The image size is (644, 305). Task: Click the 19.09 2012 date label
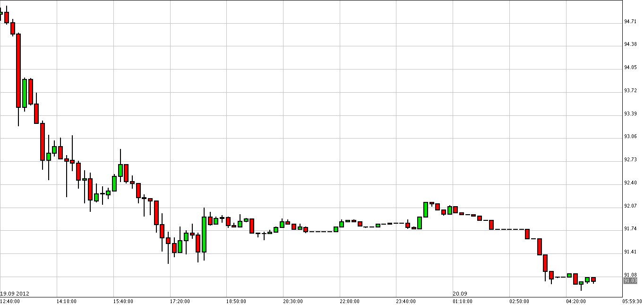point(15,294)
